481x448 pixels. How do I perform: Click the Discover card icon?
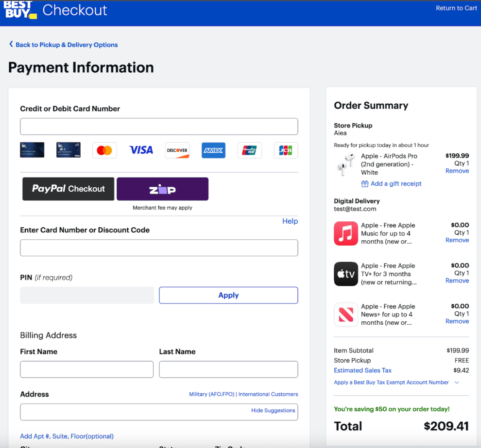177,150
